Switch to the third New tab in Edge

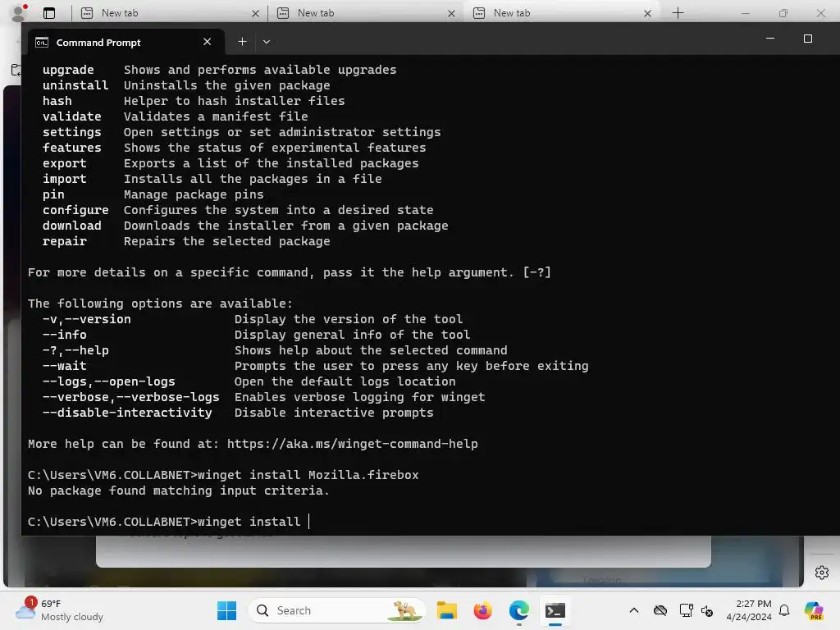[x=563, y=13]
